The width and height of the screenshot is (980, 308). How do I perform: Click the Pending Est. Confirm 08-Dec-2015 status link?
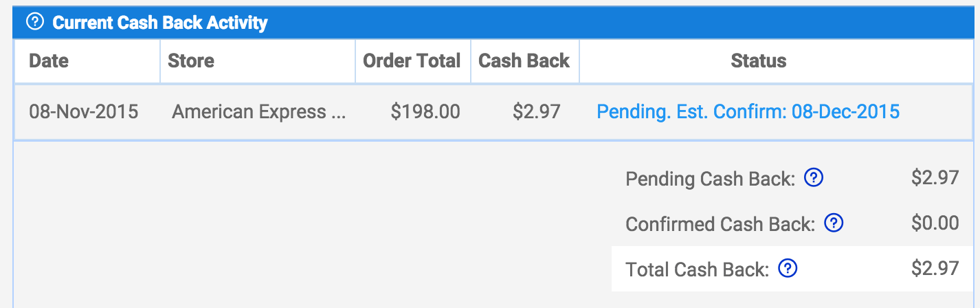point(748,111)
